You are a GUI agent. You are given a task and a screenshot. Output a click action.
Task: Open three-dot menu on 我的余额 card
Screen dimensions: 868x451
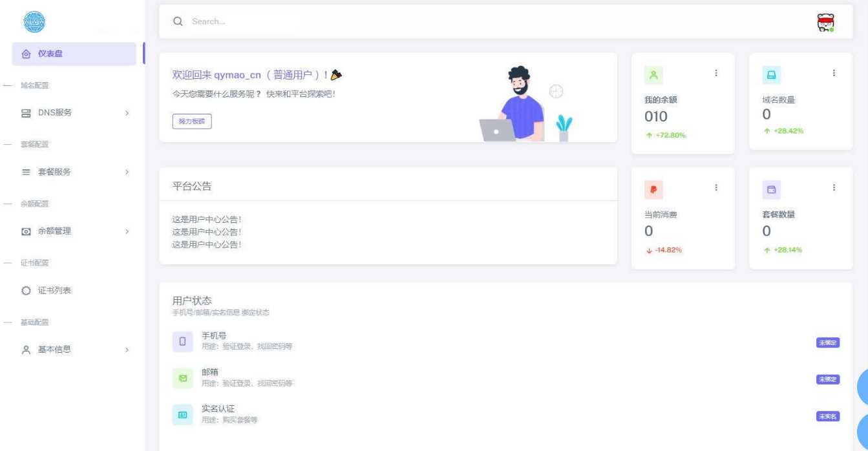(x=715, y=74)
